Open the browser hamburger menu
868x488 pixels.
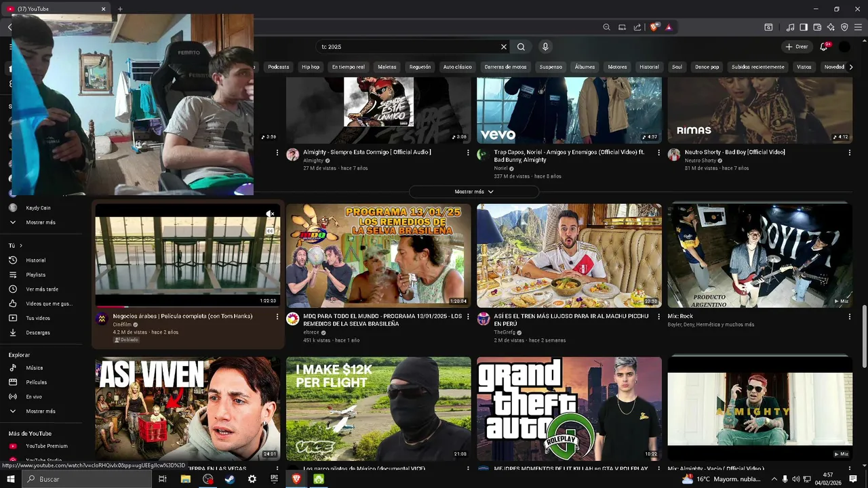click(x=858, y=27)
